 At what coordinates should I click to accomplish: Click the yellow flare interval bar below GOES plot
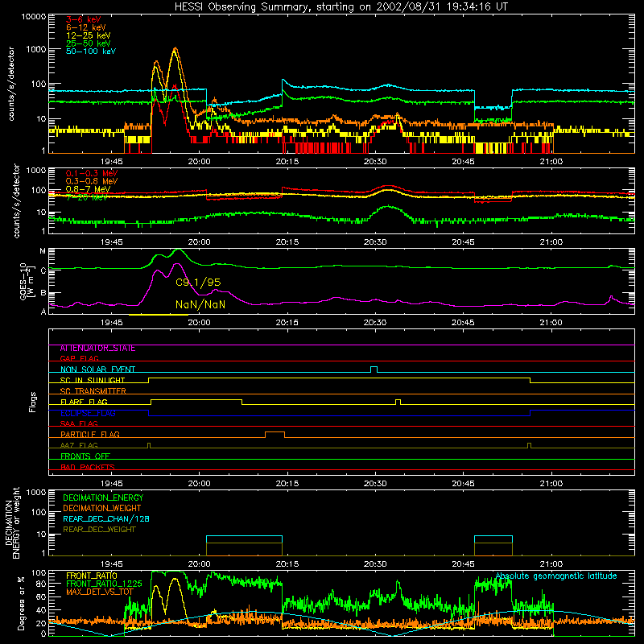[x=159, y=315]
